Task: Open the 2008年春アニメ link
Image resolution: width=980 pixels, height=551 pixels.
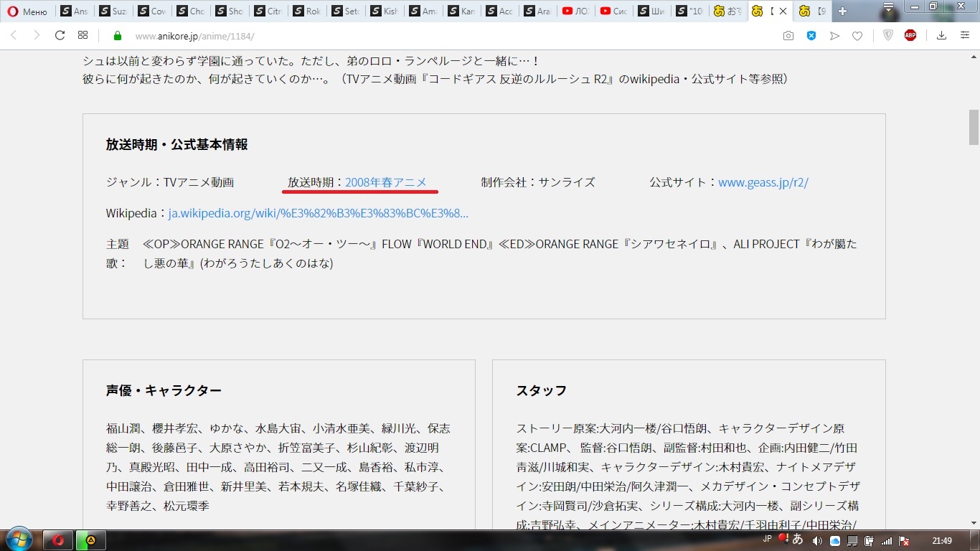Action: [x=386, y=182]
